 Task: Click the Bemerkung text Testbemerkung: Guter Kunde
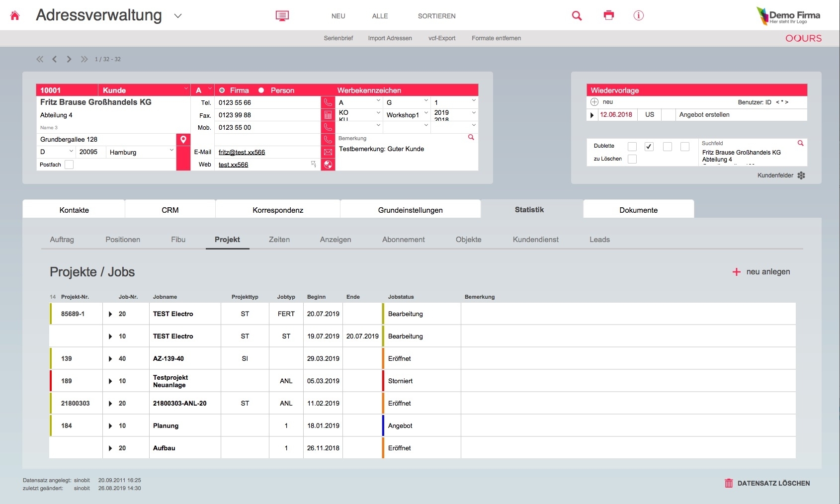tap(382, 149)
